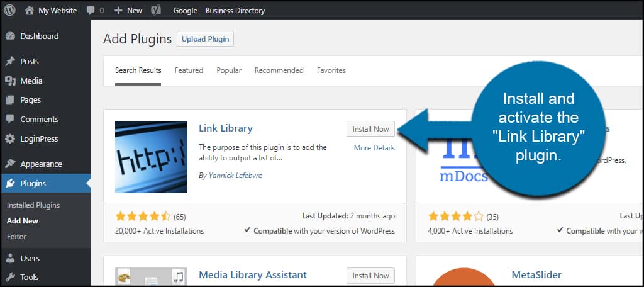The width and height of the screenshot is (644, 287).
Task: Click 'Last Updated: 2 months ago' text
Action: 348,216
